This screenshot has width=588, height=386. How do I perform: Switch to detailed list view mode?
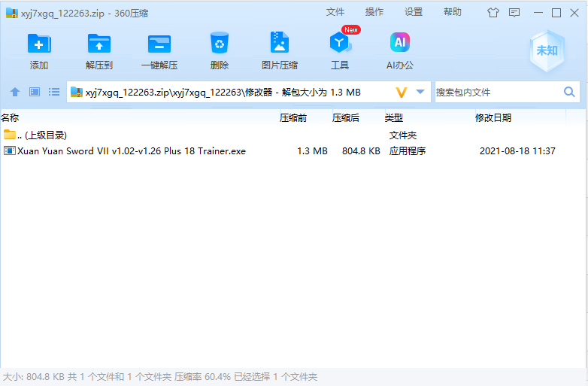coord(54,92)
